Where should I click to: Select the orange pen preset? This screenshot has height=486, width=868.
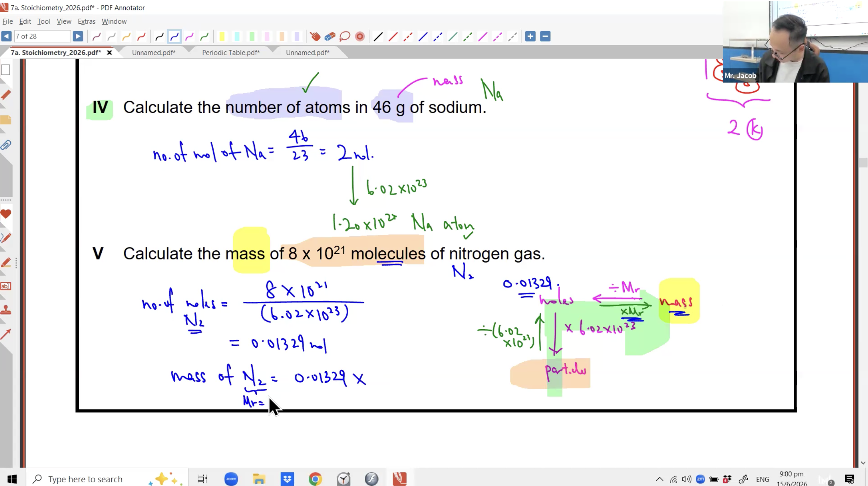pyautogui.click(x=126, y=36)
